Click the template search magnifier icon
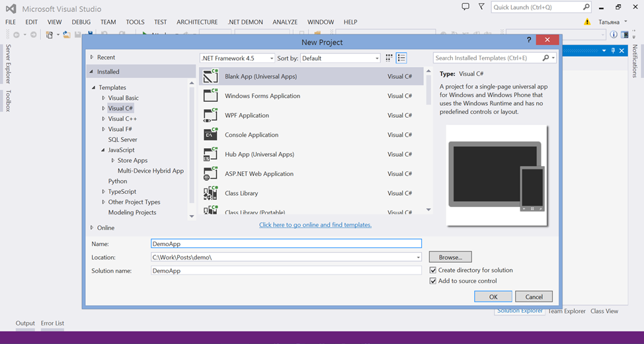 pyautogui.click(x=545, y=58)
